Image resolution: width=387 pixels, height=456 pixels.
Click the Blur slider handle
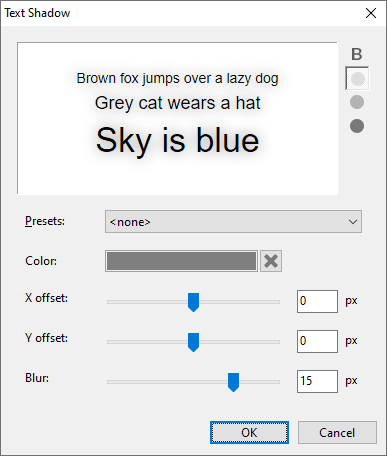tap(233, 382)
